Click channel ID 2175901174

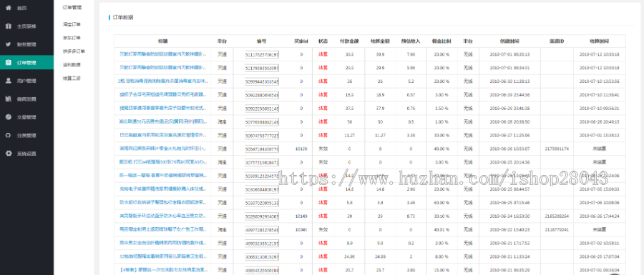click(x=557, y=149)
